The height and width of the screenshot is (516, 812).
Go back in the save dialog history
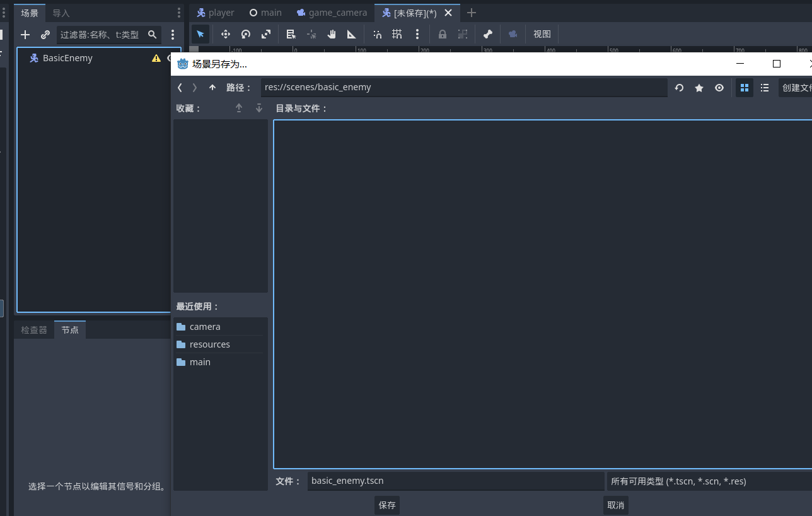pyautogui.click(x=180, y=88)
